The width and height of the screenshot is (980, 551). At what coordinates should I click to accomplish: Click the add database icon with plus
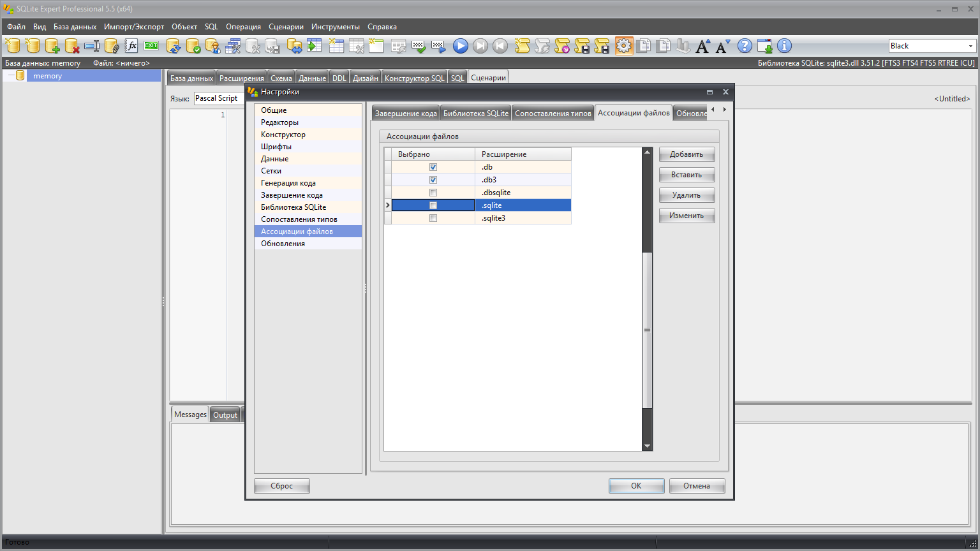52,46
